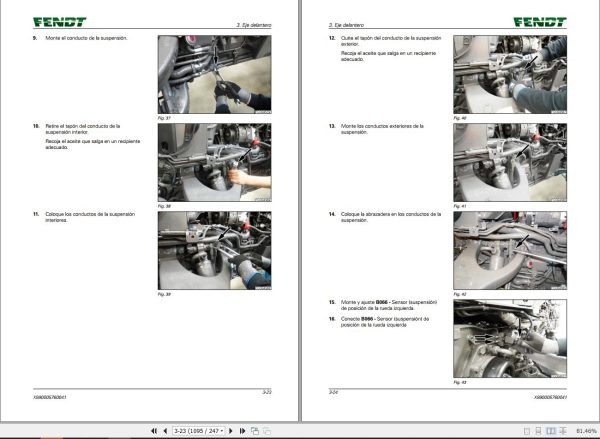Click Fig. 37 photo of suspension line

click(215, 74)
